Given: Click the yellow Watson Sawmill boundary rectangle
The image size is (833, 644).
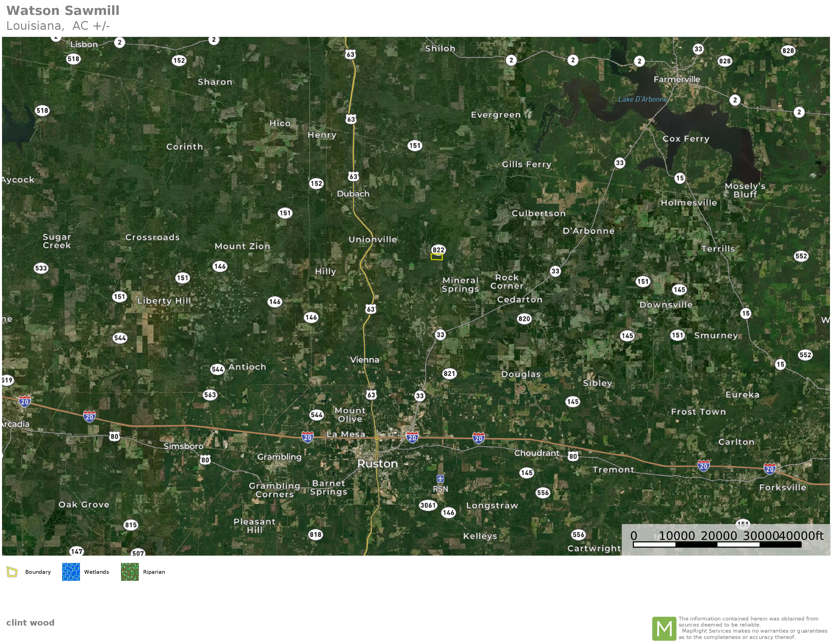Looking at the screenshot, I should pyautogui.click(x=436, y=257).
